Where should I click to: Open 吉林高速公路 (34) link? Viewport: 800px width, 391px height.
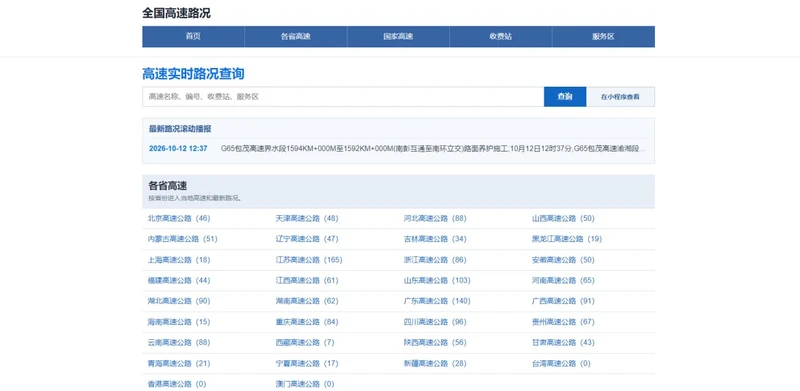point(435,239)
